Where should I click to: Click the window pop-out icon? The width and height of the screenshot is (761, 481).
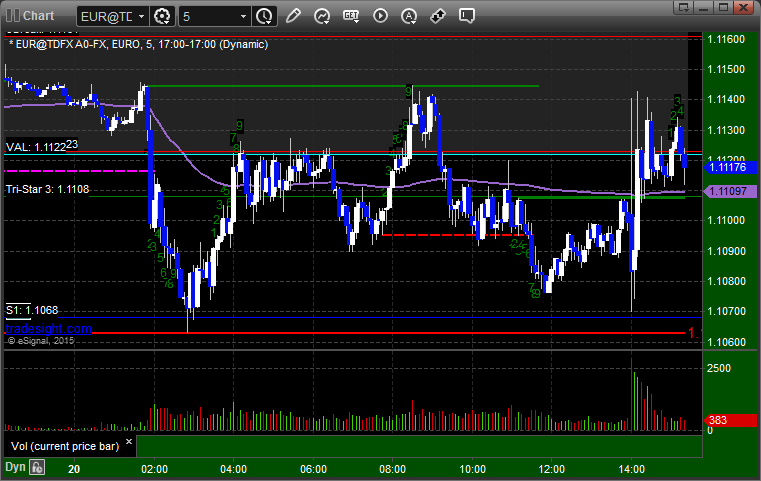click(x=684, y=7)
